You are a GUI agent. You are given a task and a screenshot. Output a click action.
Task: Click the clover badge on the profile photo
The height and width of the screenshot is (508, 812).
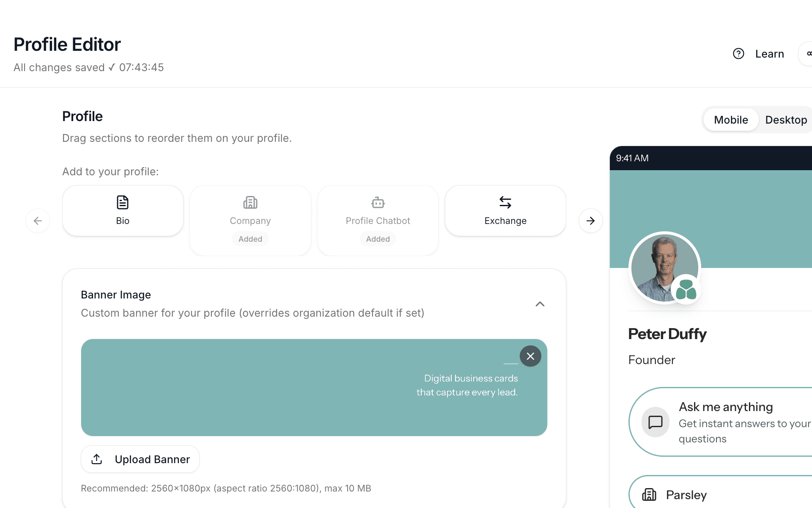click(686, 290)
